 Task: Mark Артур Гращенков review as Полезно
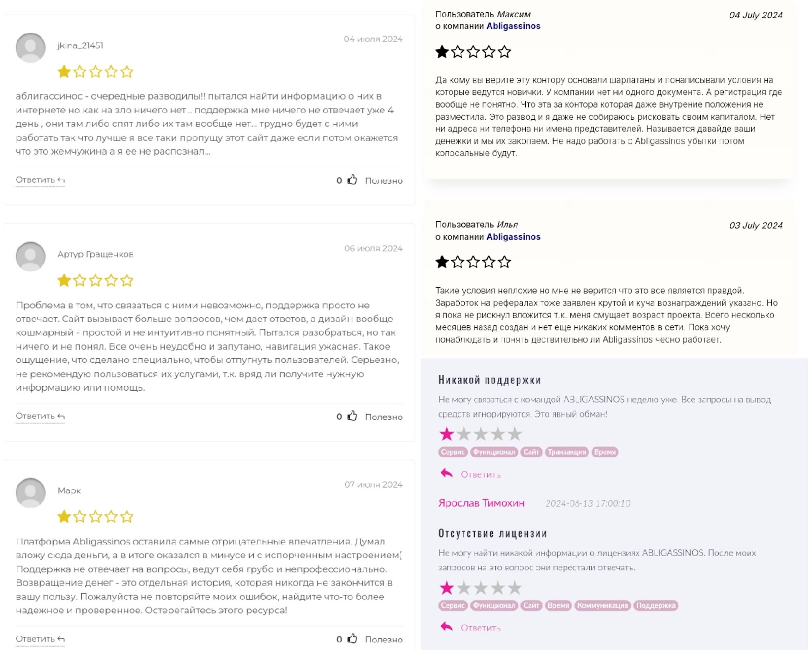click(384, 417)
